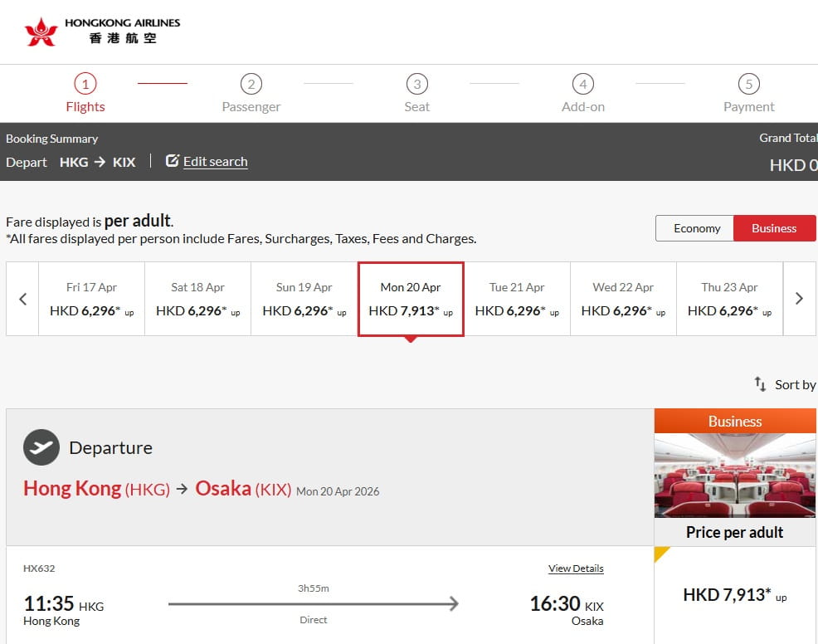Open the Sort by options
The image size is (818, 644).
pyautogui.click(x=788, y=384)
